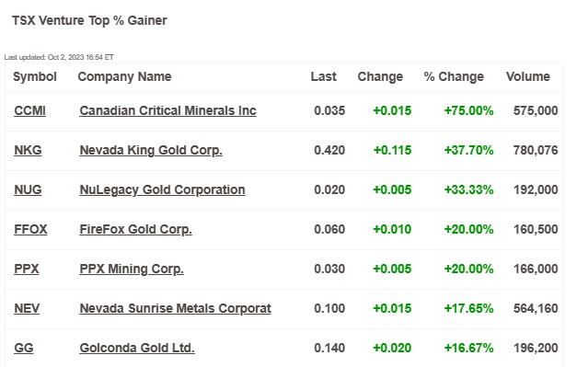The width and height of the screenshot is (588, 367).
Task: Click the Volume column header
Action: coord(528,77)
